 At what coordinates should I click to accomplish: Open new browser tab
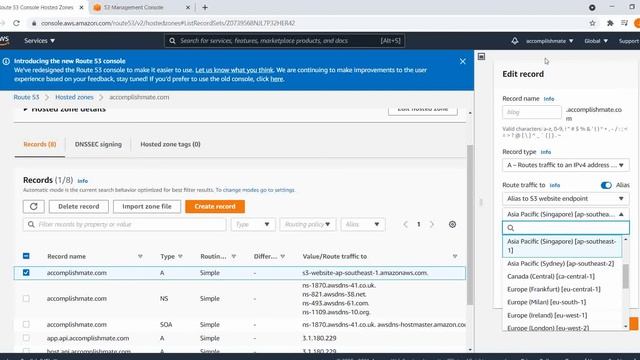(205, 7)
